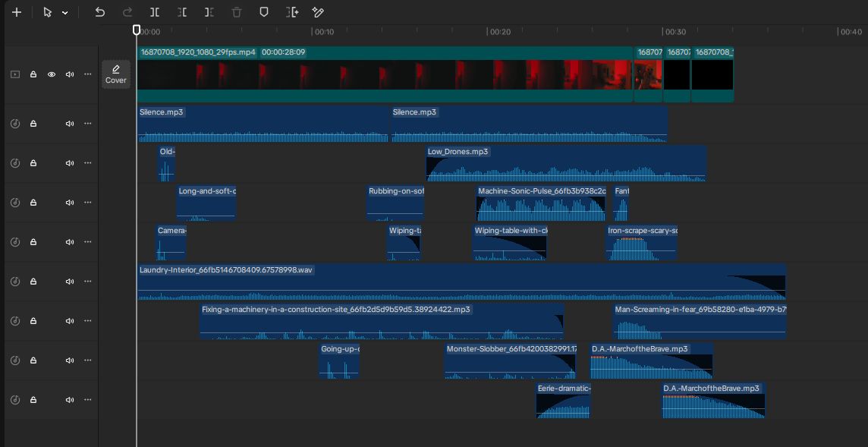Open more options for Low_Drones track
The image size is (868, 447).
pyautogui.click(x=87, y=163)
